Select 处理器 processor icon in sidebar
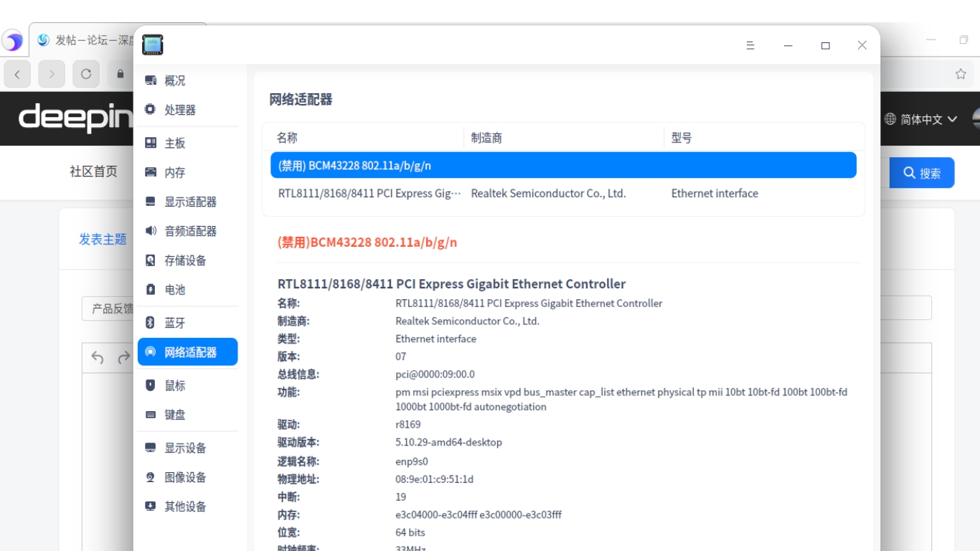This screenshot has width=980, height=551. click(x=150, y=110)
